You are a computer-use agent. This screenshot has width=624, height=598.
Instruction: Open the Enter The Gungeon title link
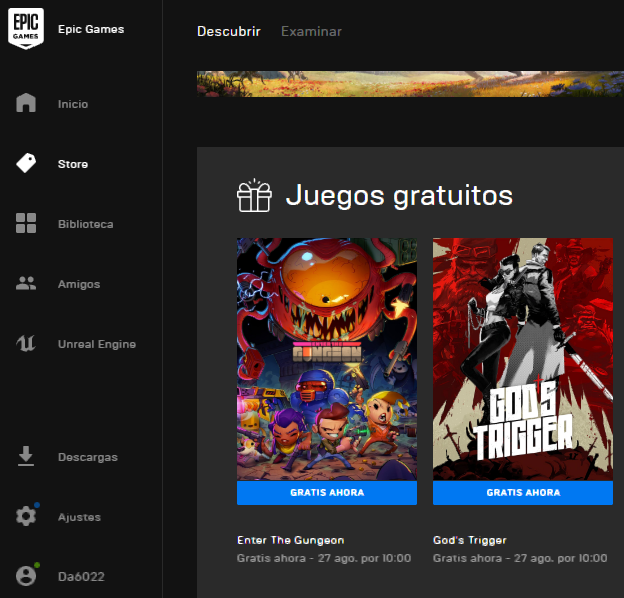click(x=291, y=540)
